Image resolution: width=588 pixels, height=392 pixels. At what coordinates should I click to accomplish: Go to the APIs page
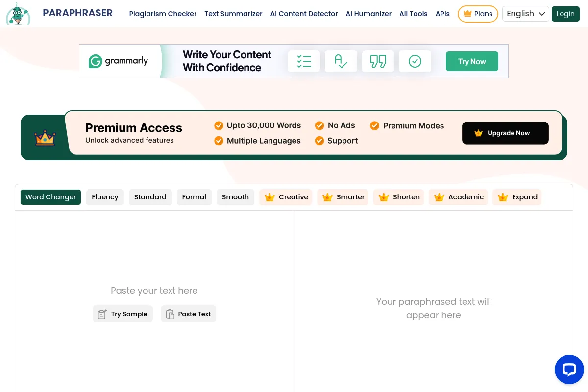click(x=442, y=14)
